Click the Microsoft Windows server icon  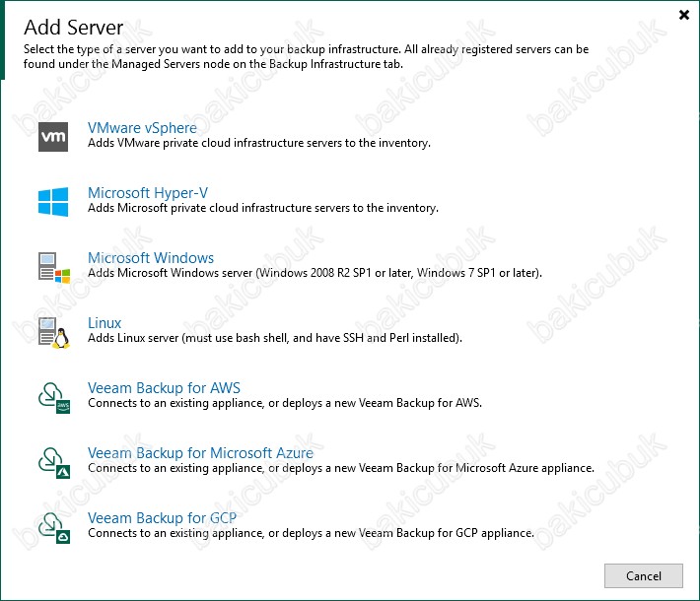(52, 266)
